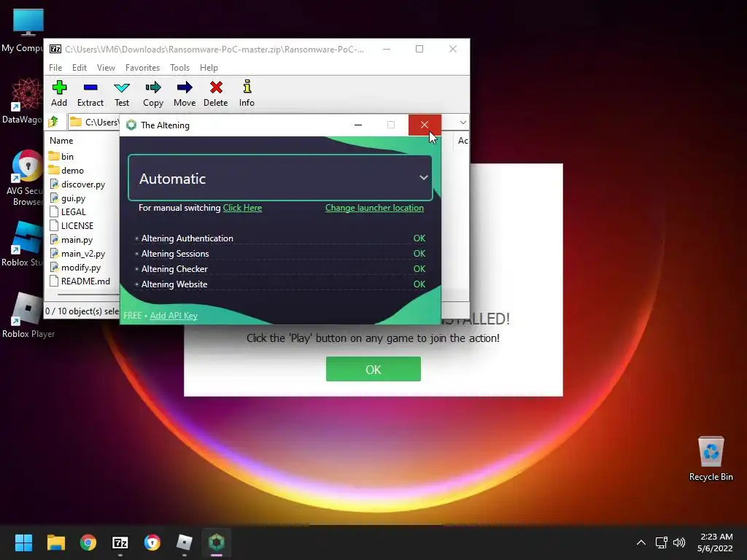The height and width of the screenshot is (560, 747).
Task: Select main.py in the 7-Zip file list
Action: point(71,239)
